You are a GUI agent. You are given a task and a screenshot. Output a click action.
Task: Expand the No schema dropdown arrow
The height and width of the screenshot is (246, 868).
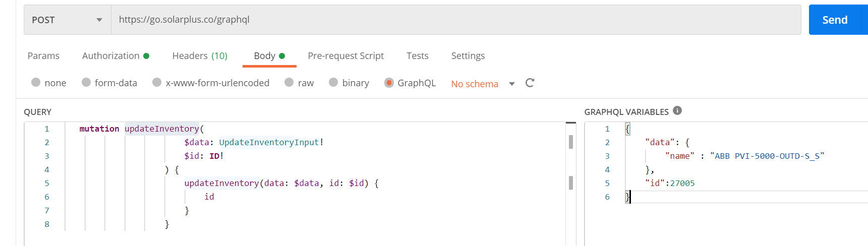pyautogui.click(x=512, y=84)
